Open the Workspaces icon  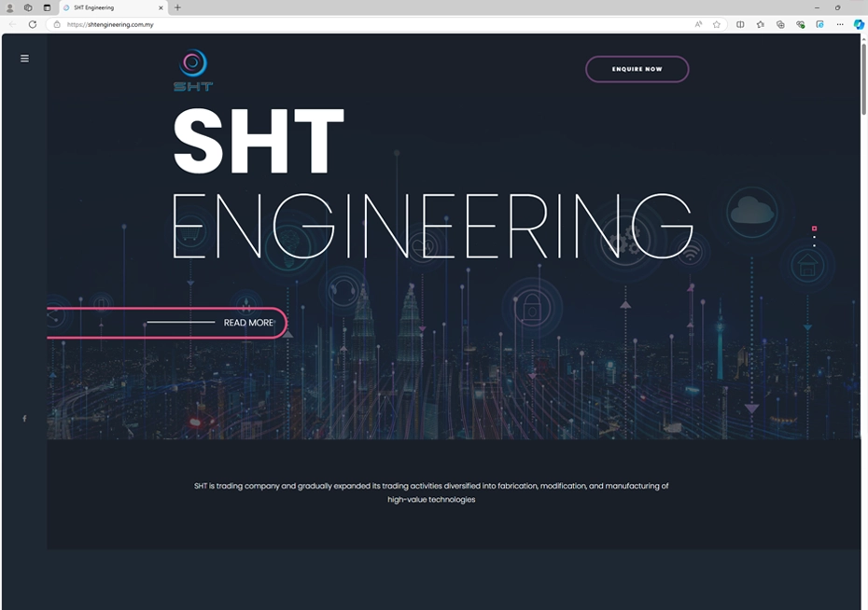(x=28, y=7)
